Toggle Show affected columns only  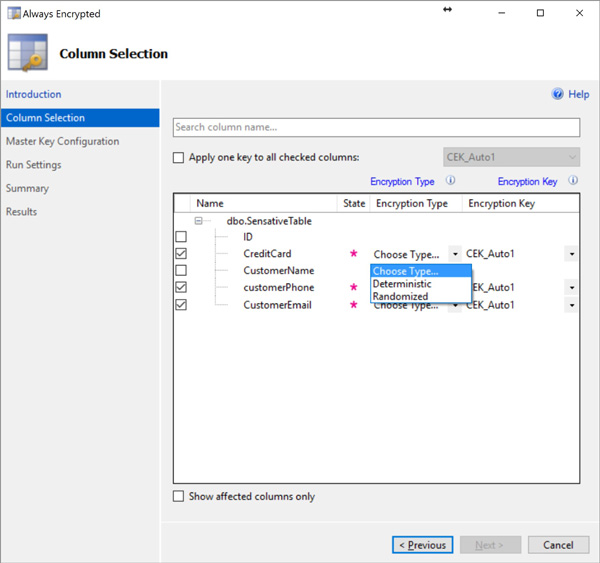click(179, 496)
